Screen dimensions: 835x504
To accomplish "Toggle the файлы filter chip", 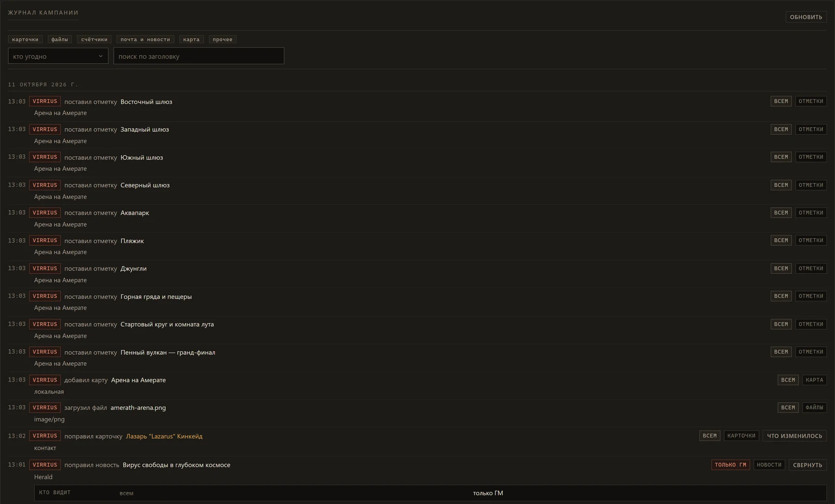I will pyautogui.click(x=59, y=39).
